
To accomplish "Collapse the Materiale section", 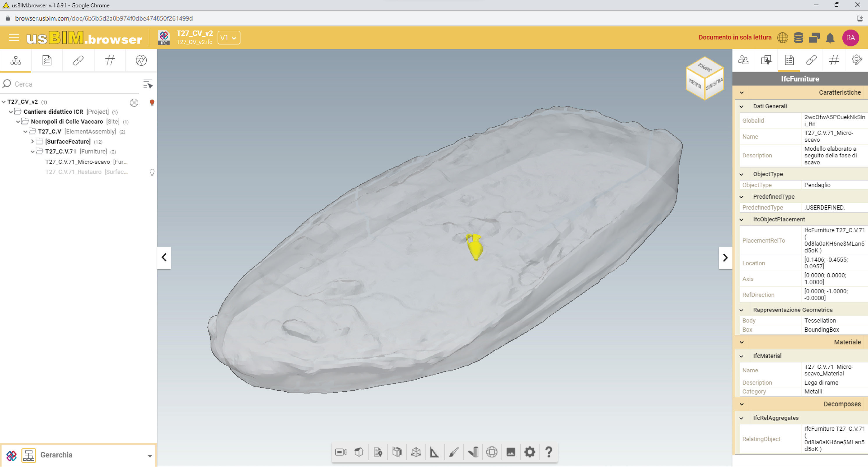I will point(742,342).
